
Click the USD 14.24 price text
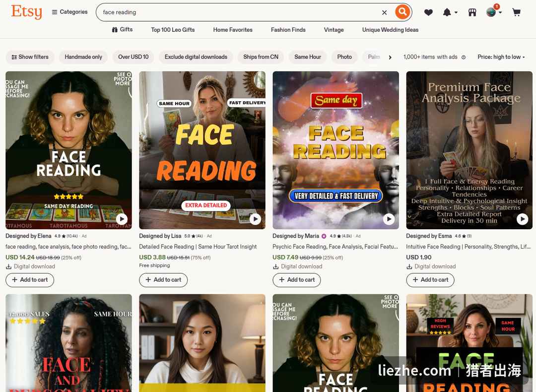[20, 258]
